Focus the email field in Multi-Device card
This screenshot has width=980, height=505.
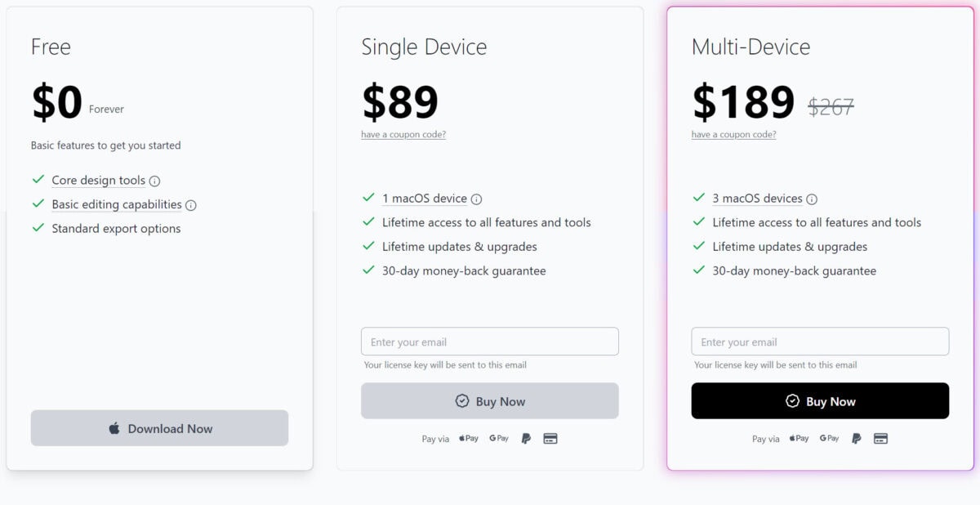click(x=820, y=342)
